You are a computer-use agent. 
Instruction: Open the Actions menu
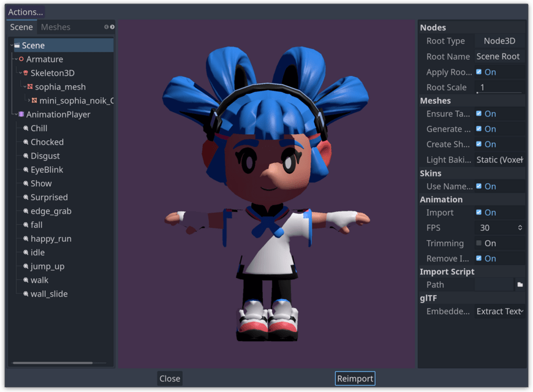tap(25, 12)
